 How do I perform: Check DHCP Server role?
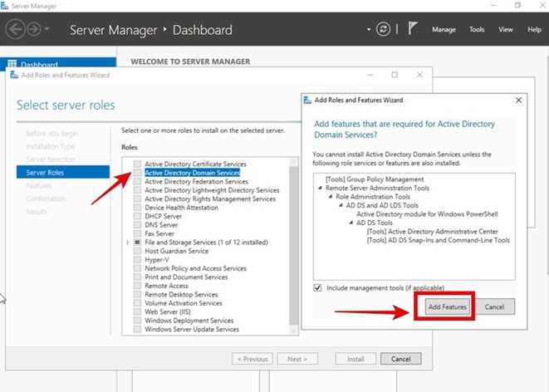(x=137, y=216)
